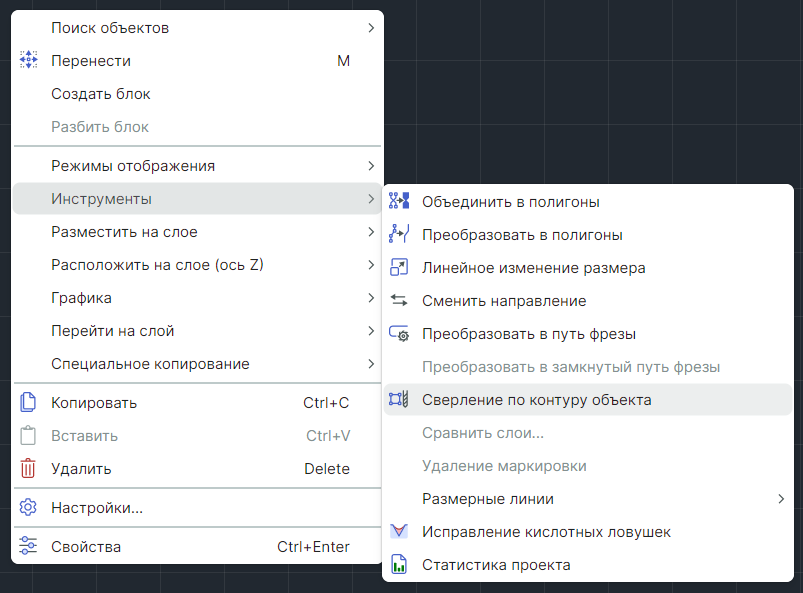
Task: Click the drilling along contour icon
Action: [x=399, y=400]
